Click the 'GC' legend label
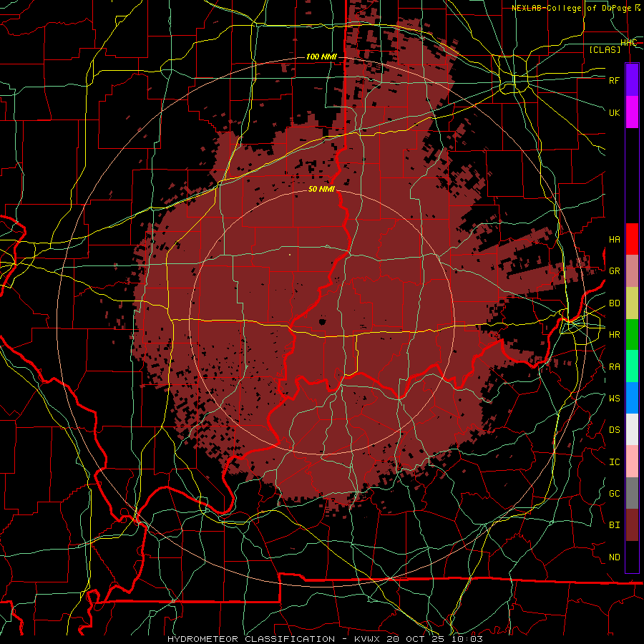This screenshot has width=644, height=644. pos(614,494)
